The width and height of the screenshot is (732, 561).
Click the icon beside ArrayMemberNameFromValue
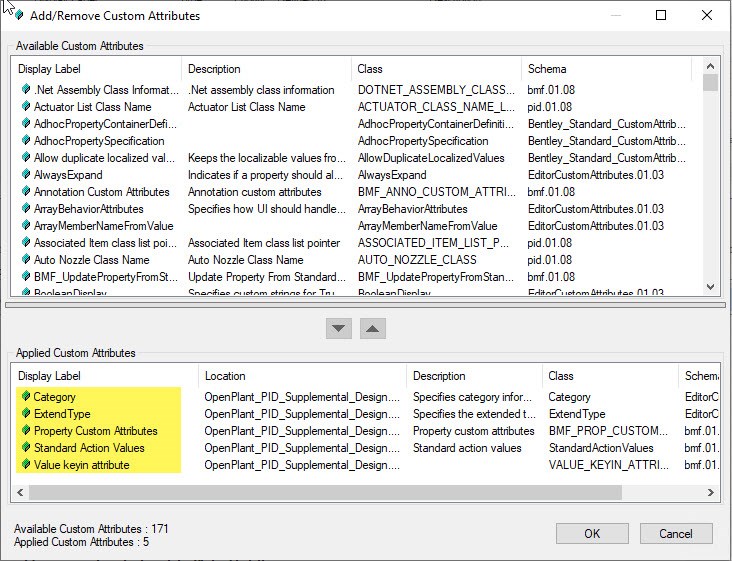pos(26,225)
